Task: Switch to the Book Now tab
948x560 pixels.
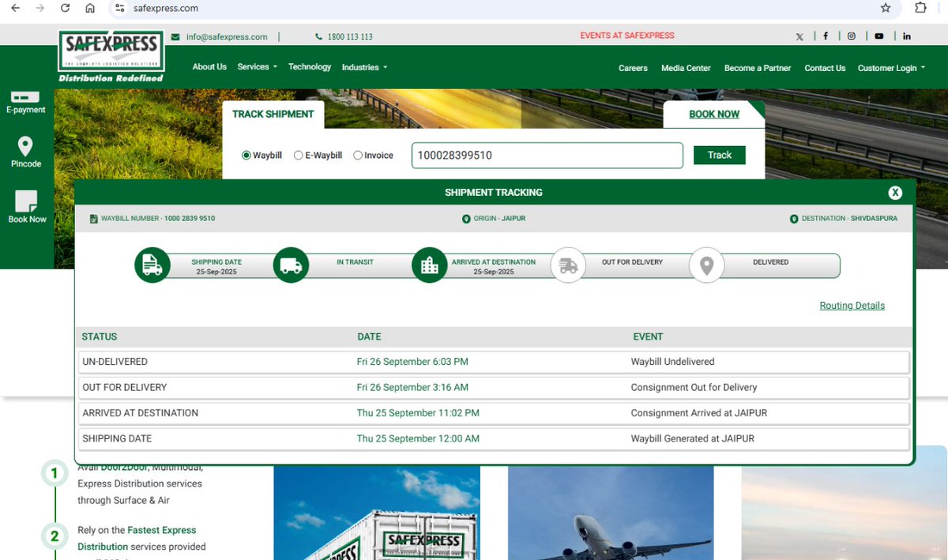Action: point(714,115)
